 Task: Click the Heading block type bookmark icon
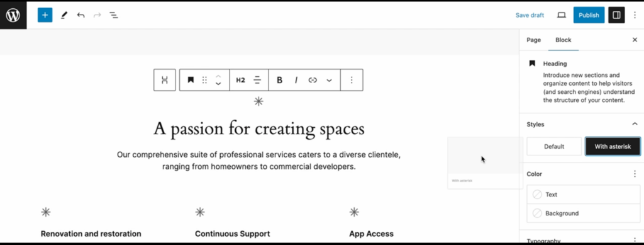click(x=191, y=80)
